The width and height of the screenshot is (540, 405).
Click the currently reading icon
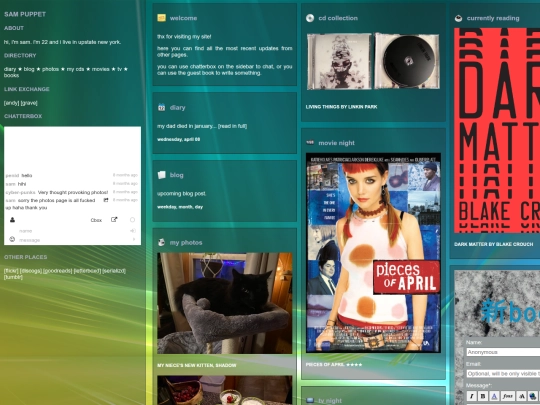click(458, 18)
